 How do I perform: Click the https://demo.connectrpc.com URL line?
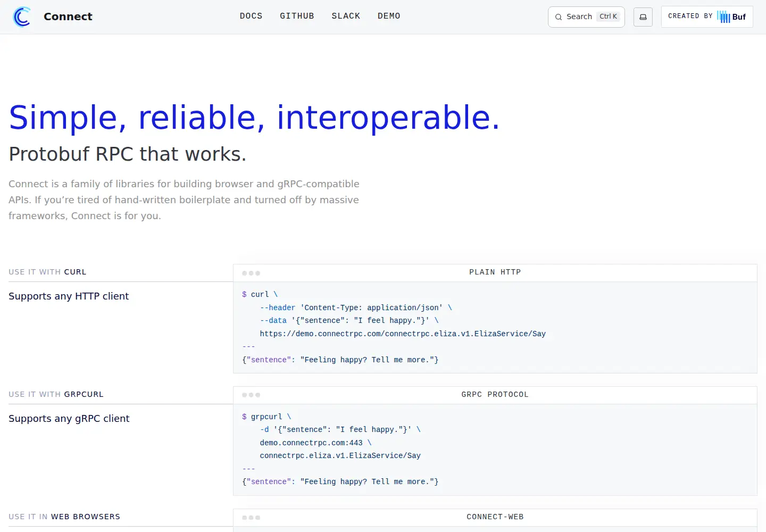coord(403,334)
